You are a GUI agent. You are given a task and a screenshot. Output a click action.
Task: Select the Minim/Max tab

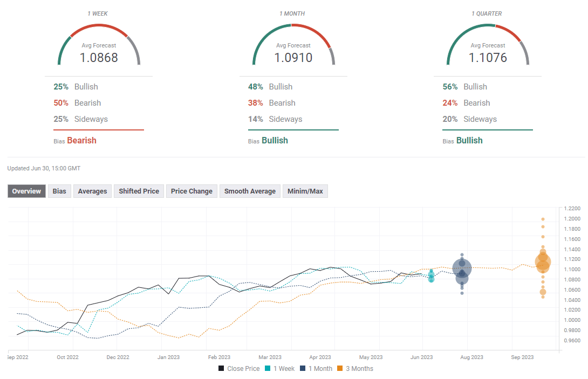(305, 191)
